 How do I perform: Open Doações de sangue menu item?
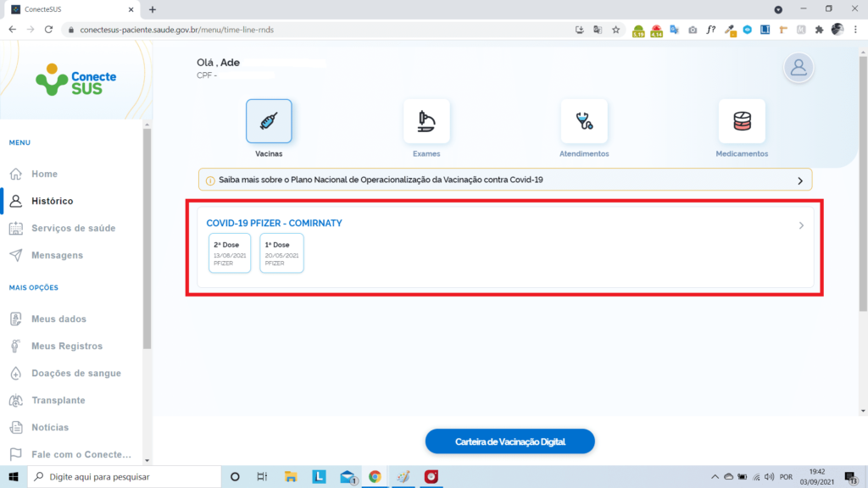75,373
